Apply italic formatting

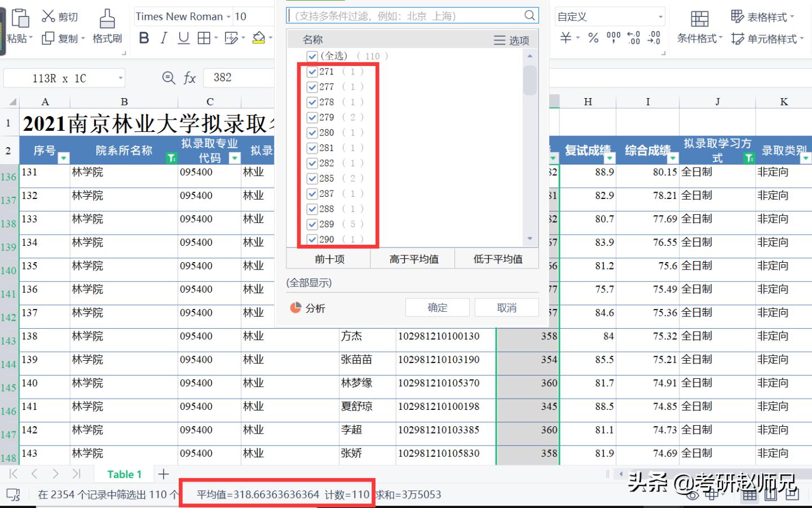[164, 38]
